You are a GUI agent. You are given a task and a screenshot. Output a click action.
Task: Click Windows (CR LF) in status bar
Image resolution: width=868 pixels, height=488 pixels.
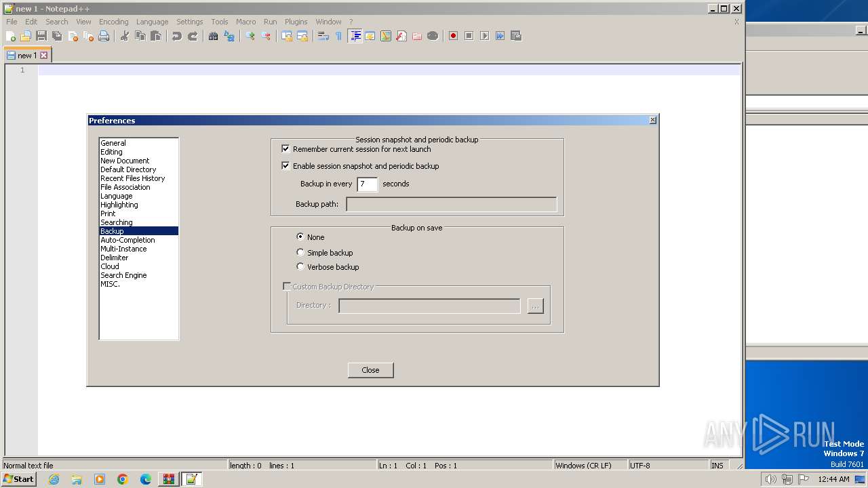pos(590,466)
